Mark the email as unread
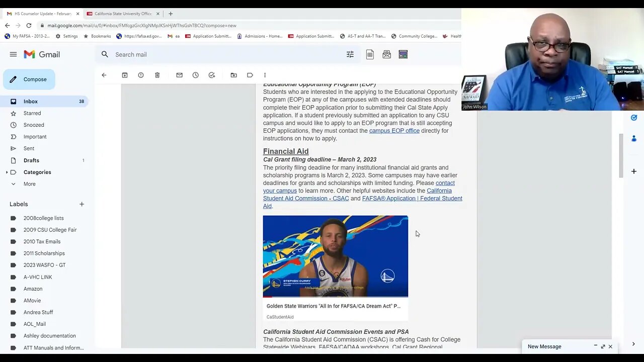 click(x=179, y=75)
